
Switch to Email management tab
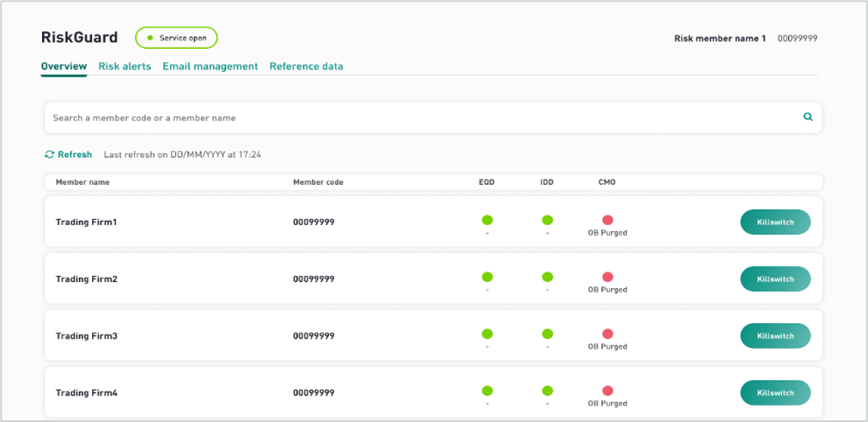coord(210,66)
